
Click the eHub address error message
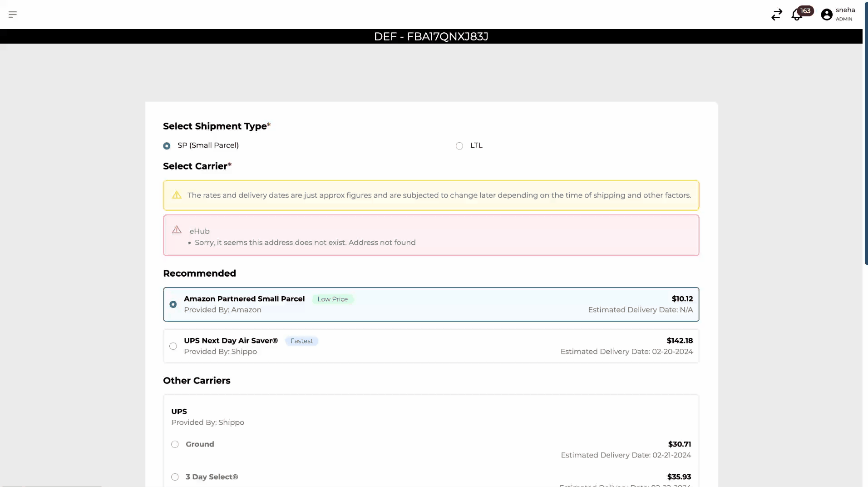pyautogui.click(x=305, y=243)
